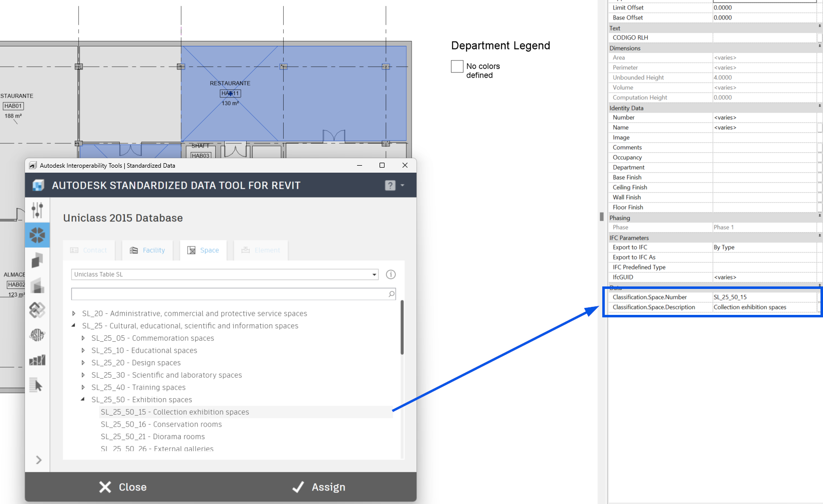Click the Assign button
The width and height of the screenshot is (823, 504).
[319, 487]
